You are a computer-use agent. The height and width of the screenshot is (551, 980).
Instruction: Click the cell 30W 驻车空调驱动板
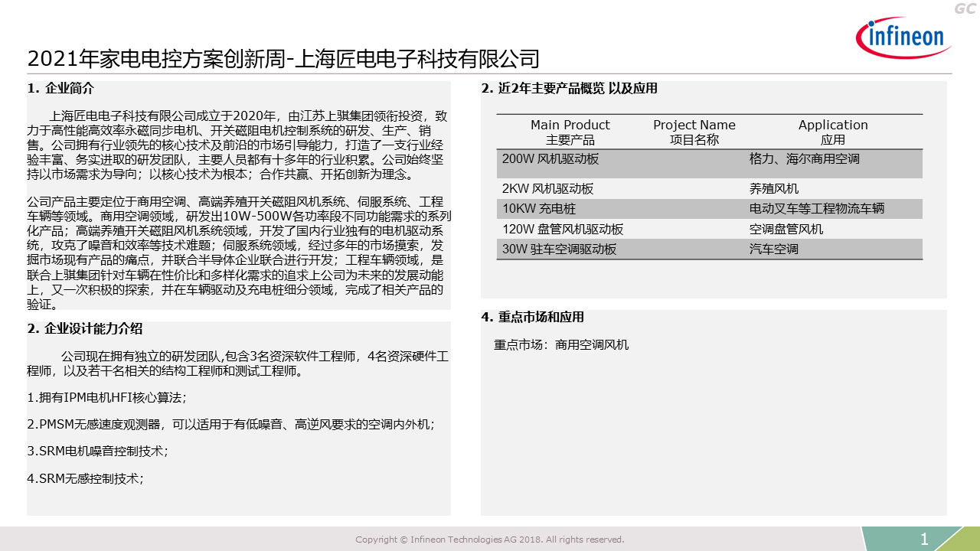pyautogui.click(x=559, y=249)
